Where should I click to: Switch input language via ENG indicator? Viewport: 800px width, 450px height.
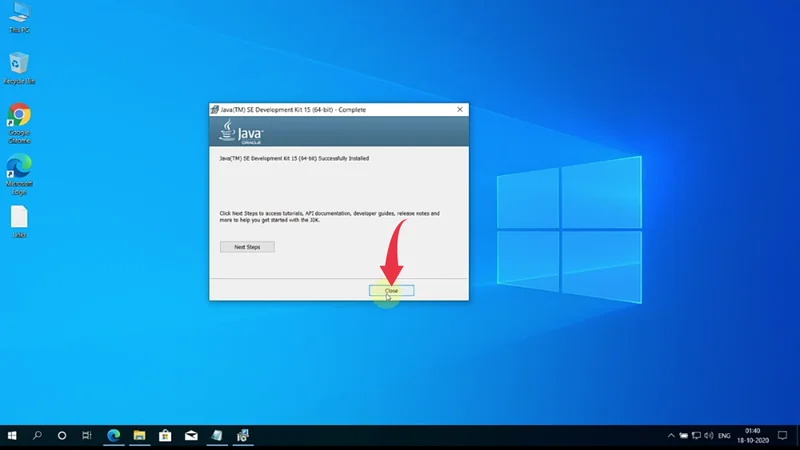[x=724, y=436]
